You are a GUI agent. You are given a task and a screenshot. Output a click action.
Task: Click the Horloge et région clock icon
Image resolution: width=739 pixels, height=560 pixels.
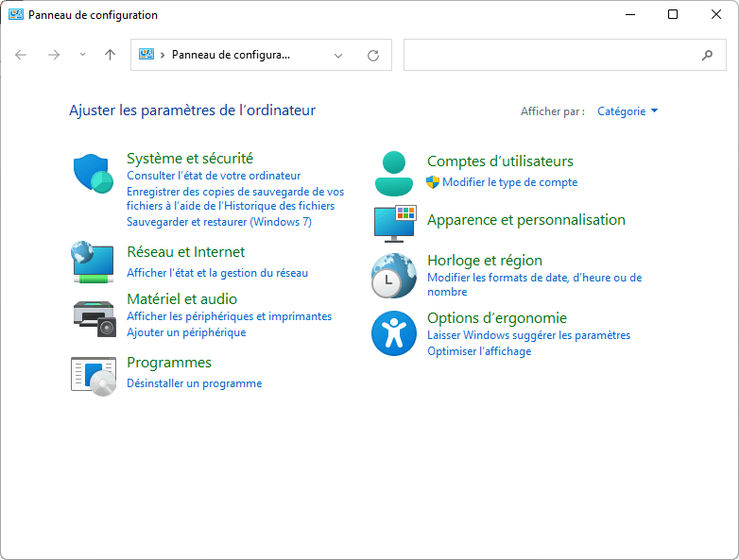tap(394, 276)
